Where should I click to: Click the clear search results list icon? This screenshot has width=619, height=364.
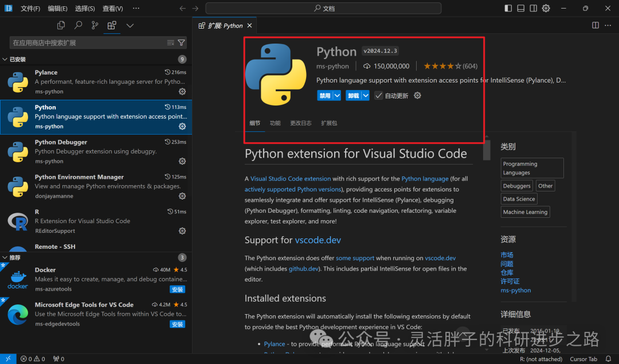click(x=171, y=42)
